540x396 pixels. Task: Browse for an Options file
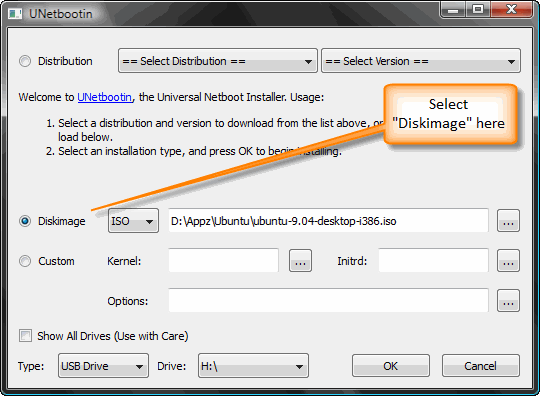coord(508,301)
